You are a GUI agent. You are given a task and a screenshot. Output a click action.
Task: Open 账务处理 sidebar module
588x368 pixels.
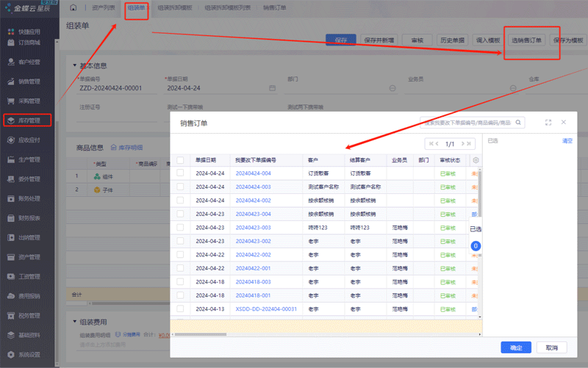[24, 198]
